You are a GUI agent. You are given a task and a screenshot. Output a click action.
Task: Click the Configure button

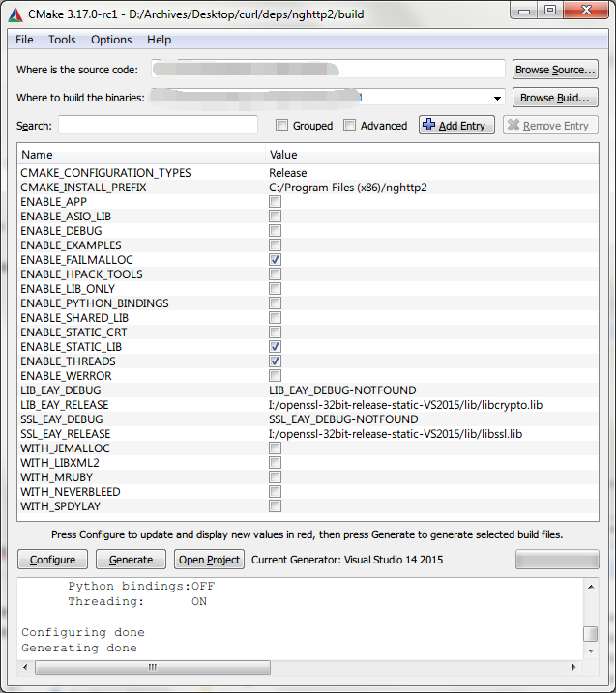[x=52, y=560]
